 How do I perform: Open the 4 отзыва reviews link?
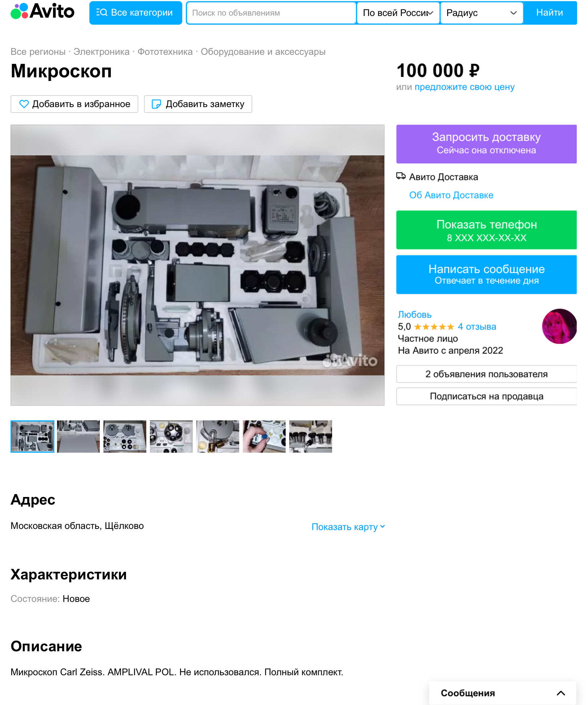pos(477,327)
